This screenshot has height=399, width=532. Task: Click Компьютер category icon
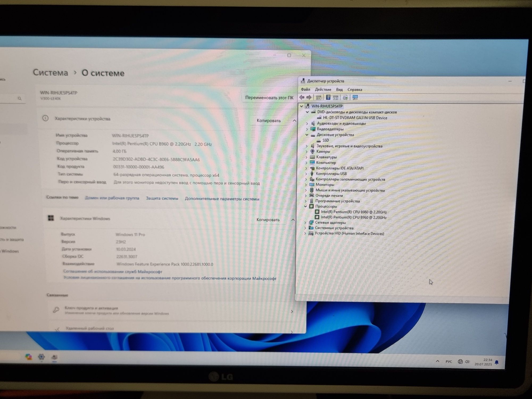coord(312,163)
